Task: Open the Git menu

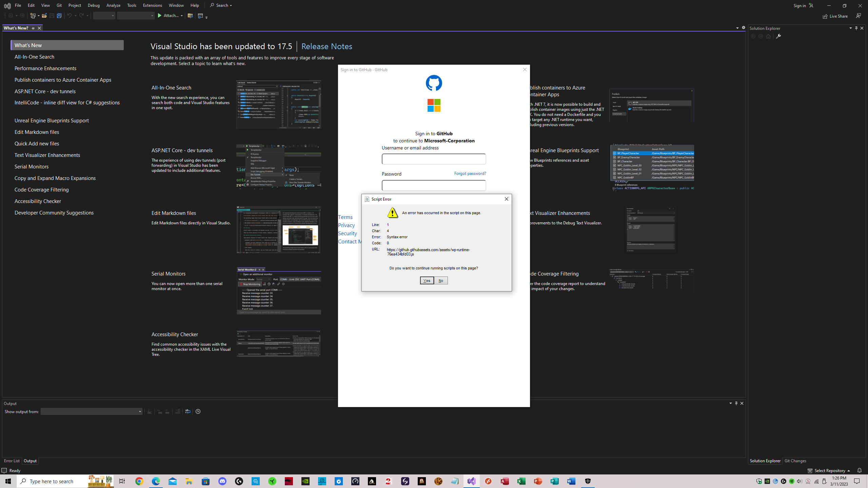Action: tap(59, 5)
